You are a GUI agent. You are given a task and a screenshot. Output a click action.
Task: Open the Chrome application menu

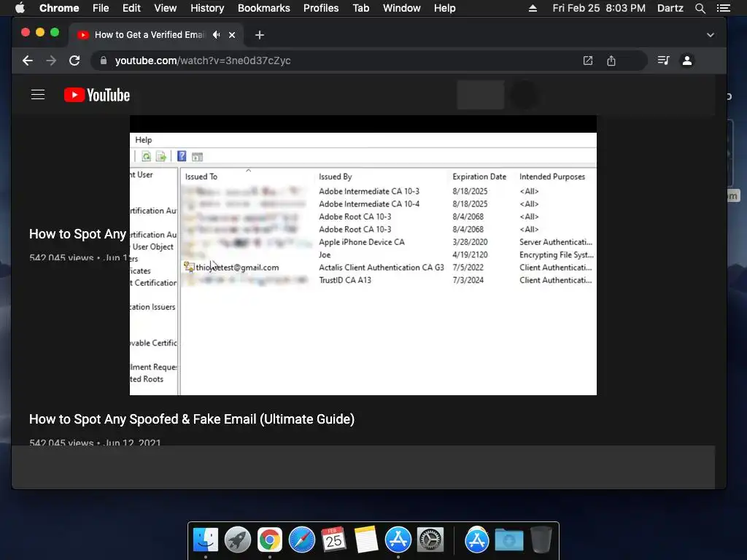[x=59, y=8]
